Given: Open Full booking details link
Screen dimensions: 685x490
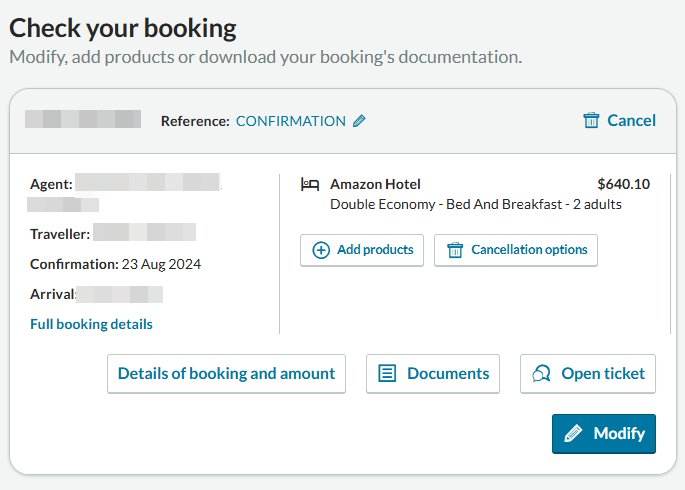Looking at the screenshot, I should (91, 324).
